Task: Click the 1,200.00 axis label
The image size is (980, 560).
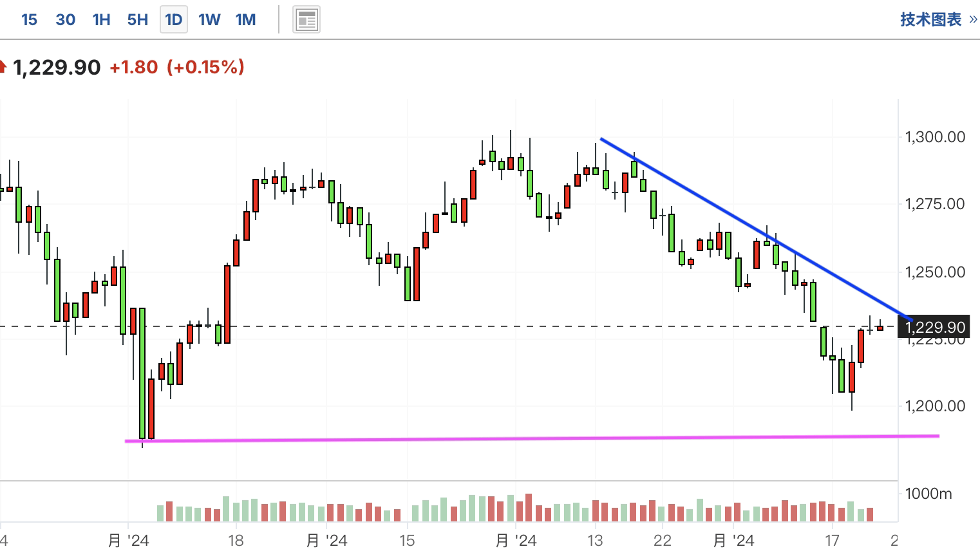Action: coord(935,406)
